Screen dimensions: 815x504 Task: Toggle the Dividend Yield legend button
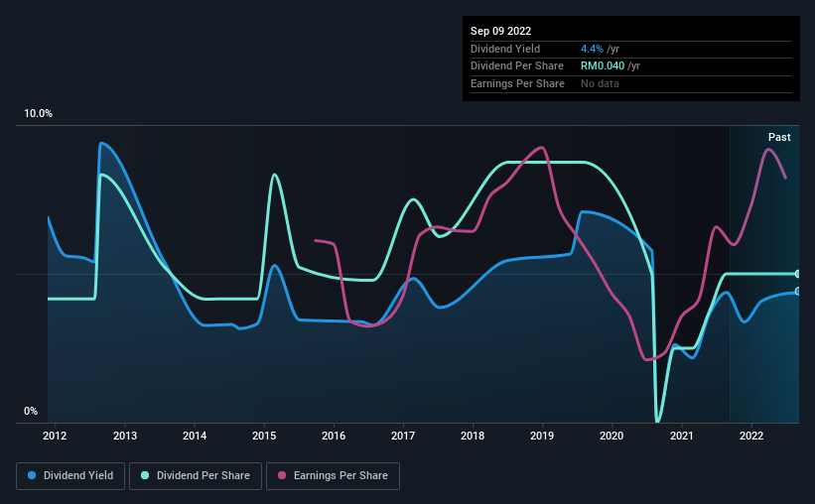(70, 476)
